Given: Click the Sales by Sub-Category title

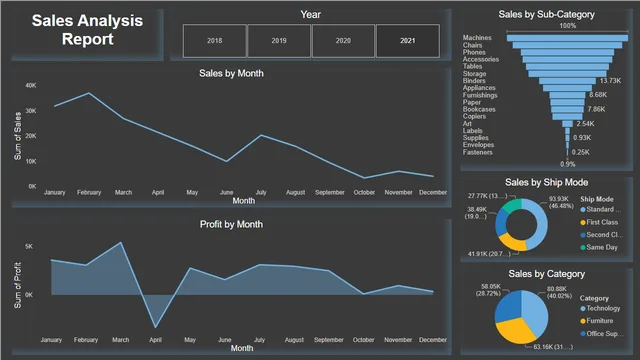Looking at the screenshot, I should (x=547, y=15).
